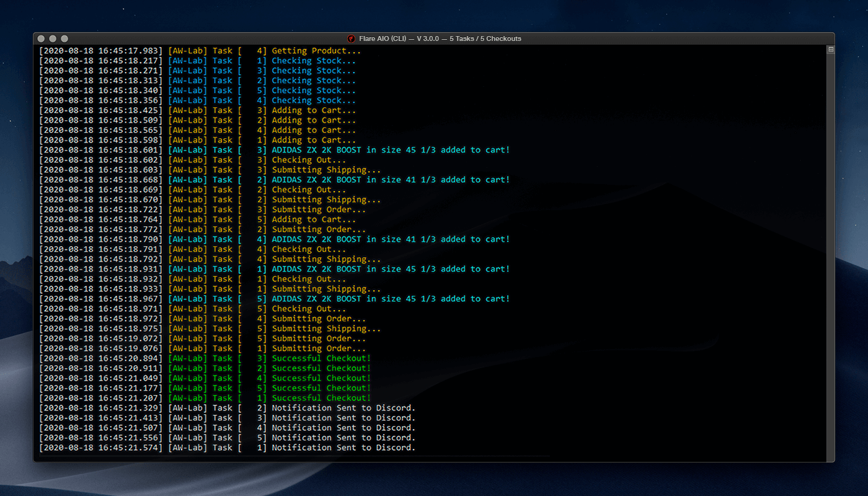868x496 pixels.
Task: Click the vertical scrollbar track of the terminal
Action: click(831, 248)
